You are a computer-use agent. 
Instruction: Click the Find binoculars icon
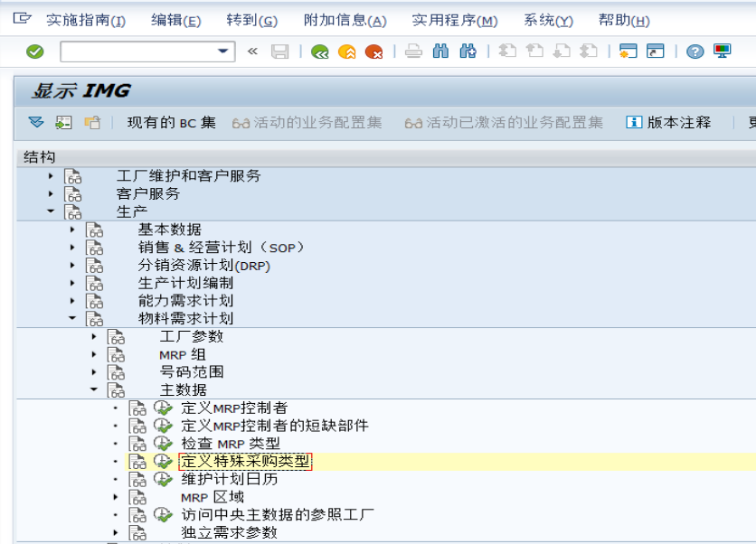point(440,52)
